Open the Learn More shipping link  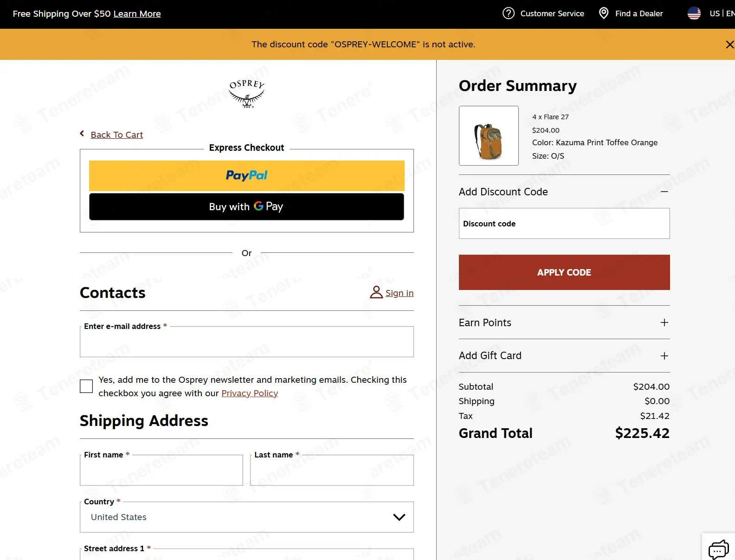point(137,14)
